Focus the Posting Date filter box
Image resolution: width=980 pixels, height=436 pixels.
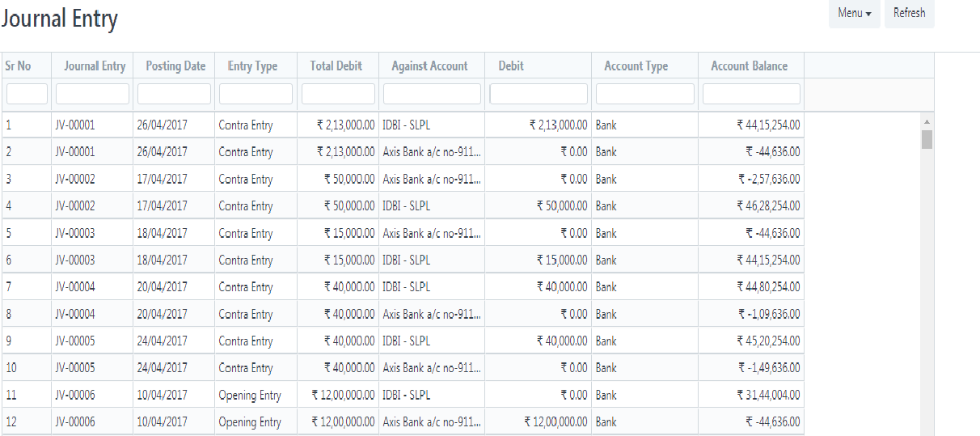[174, 94]
